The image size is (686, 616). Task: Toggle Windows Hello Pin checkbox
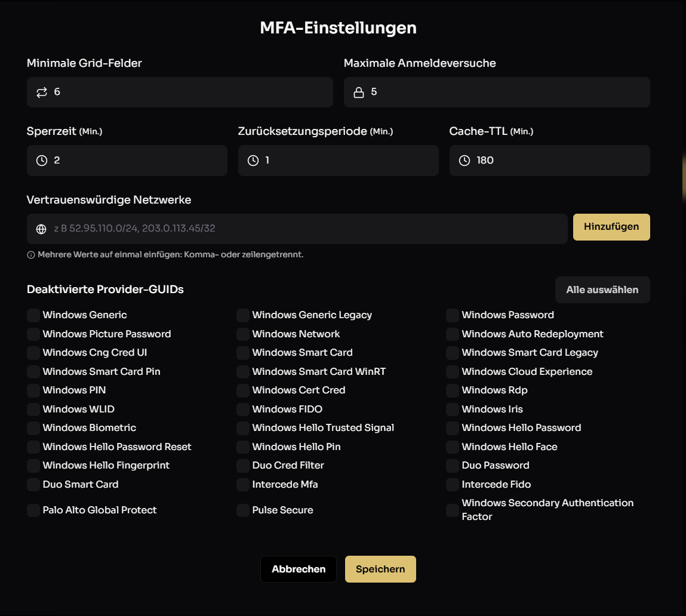tap(243, 446)
